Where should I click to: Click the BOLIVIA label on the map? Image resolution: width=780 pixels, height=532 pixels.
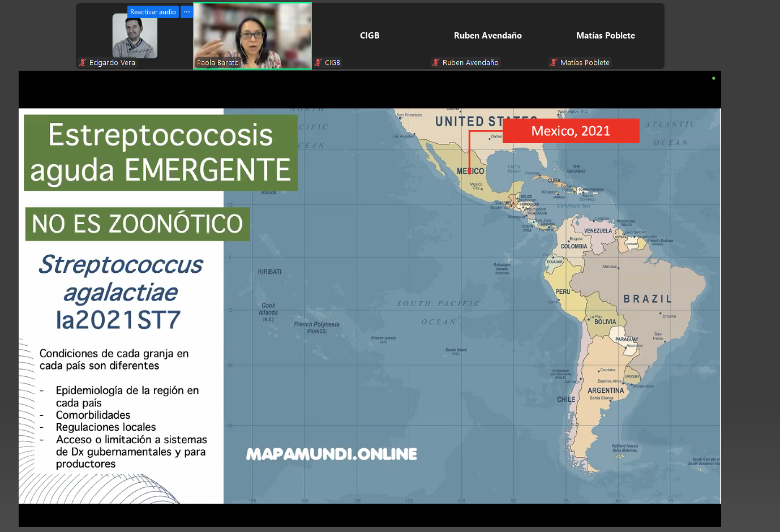605,322
